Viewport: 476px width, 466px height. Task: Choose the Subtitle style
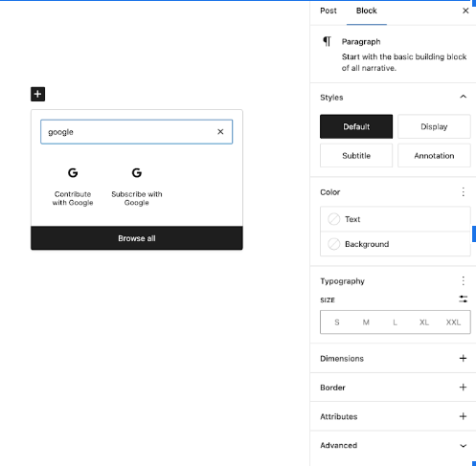pyautogui.click(x=356, y=156)
